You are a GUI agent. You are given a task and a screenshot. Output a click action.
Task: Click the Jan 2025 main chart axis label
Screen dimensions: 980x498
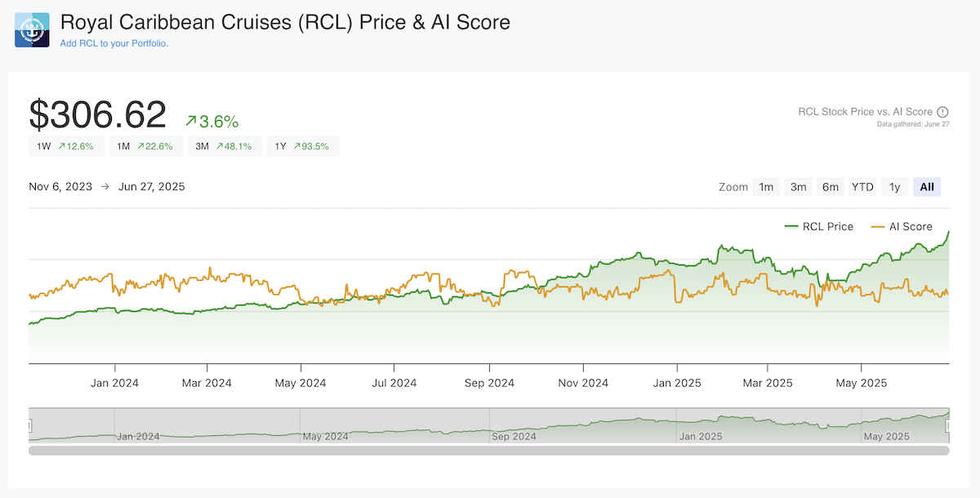676,382
